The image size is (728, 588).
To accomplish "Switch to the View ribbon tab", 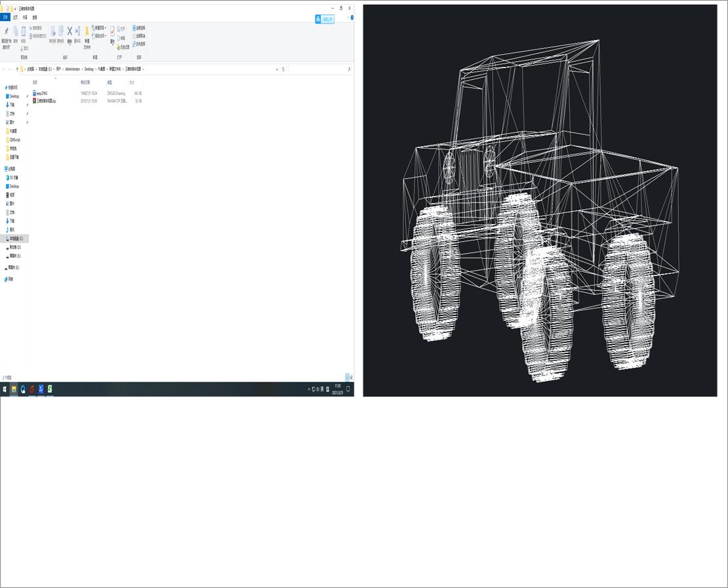I will coord(35,17).
